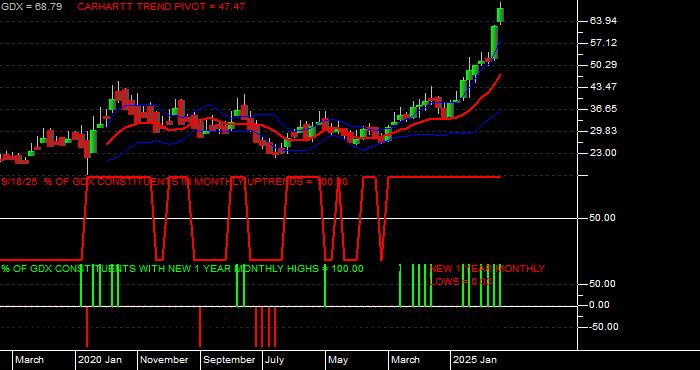Click the November date marker
This screenshot has width=700, height=370.
click(165, 360)
